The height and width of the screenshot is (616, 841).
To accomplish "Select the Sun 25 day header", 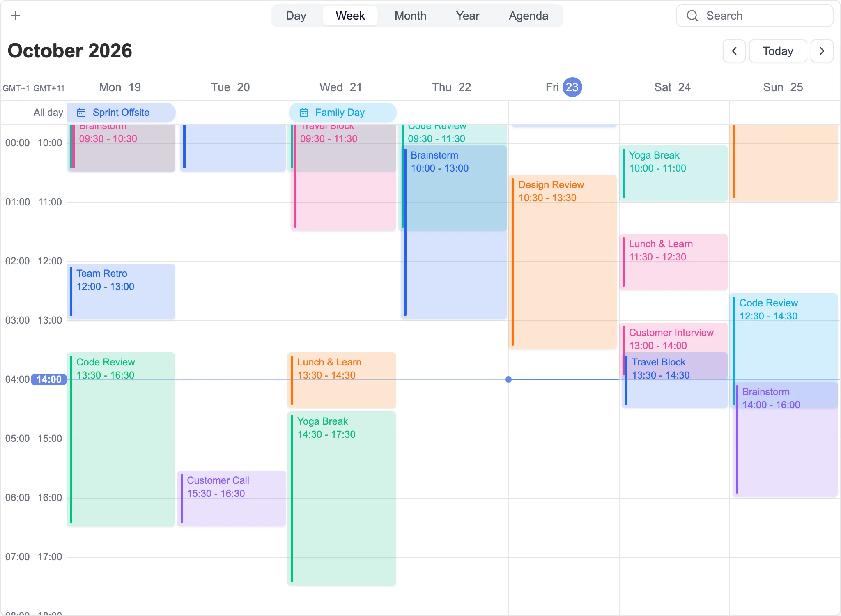I will 783,87.
